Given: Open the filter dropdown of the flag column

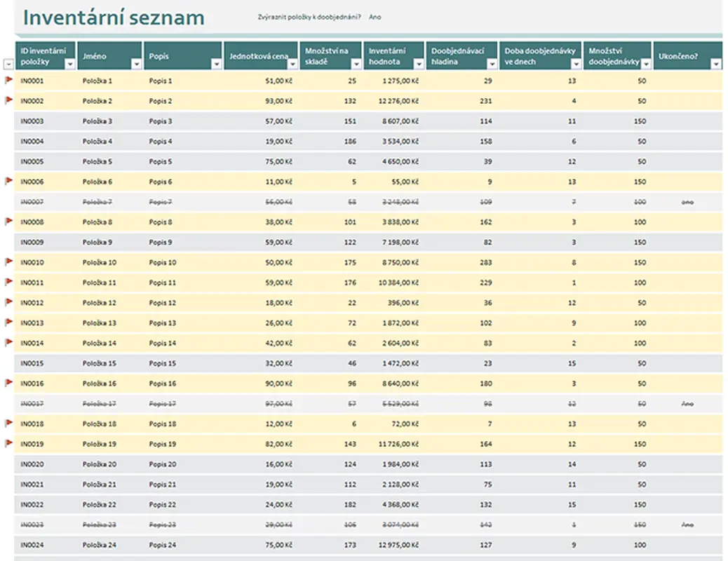Looking at the screenshot, I should (8, 64).
